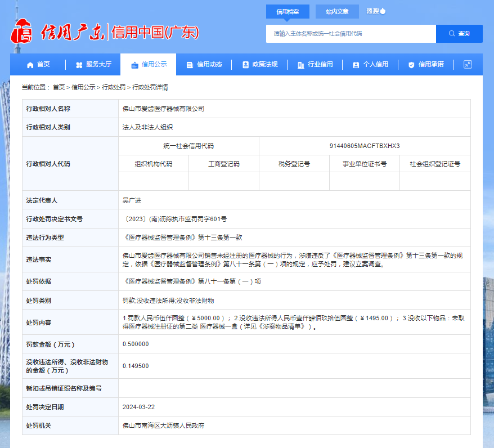Viewport: 494px width, 448px height.
Task: Click the 行业信用 building icon
Action: (x=300, y=65)
